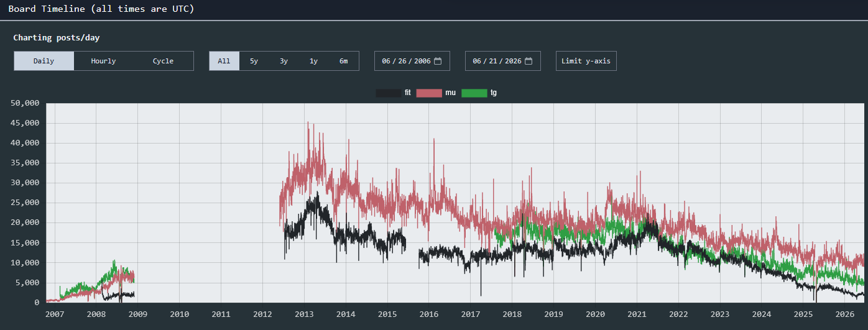The image size is (868, 330).
Task: Click the Charting posts/day heading
Action: click(57, 38)
